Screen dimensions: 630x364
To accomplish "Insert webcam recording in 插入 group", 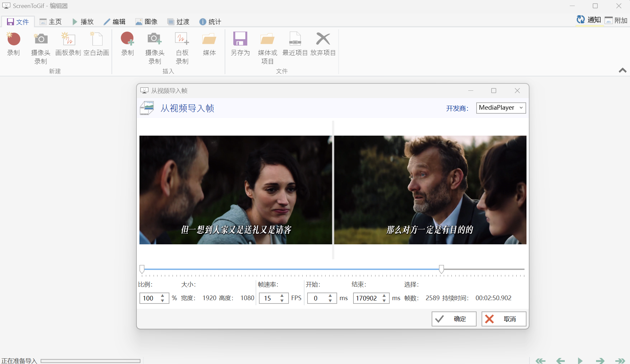I will click(155, 48).
